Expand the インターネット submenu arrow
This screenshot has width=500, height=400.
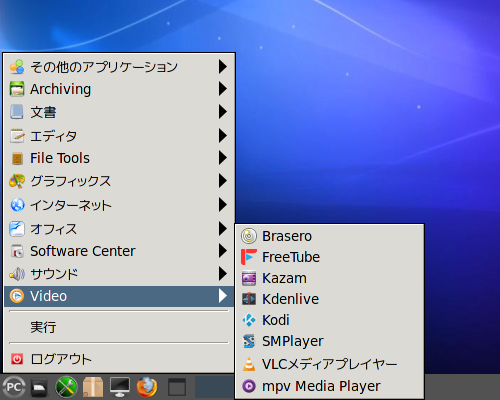tap(223, 205)
